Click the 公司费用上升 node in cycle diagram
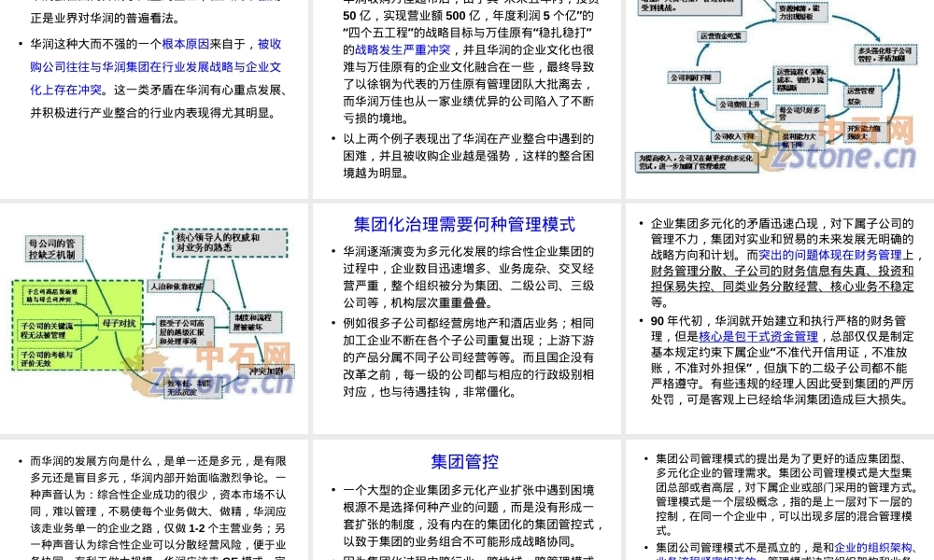This screenshot has height=560, width=934. point(741,105)
